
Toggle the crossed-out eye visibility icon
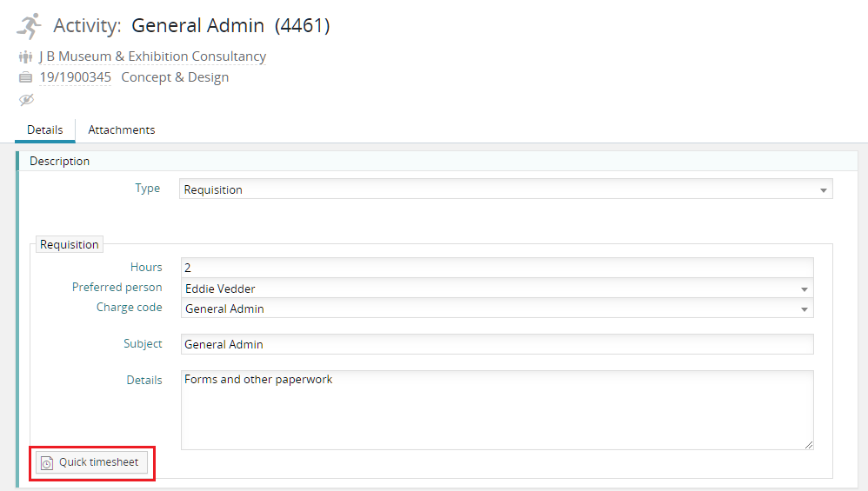coord(26,100)
